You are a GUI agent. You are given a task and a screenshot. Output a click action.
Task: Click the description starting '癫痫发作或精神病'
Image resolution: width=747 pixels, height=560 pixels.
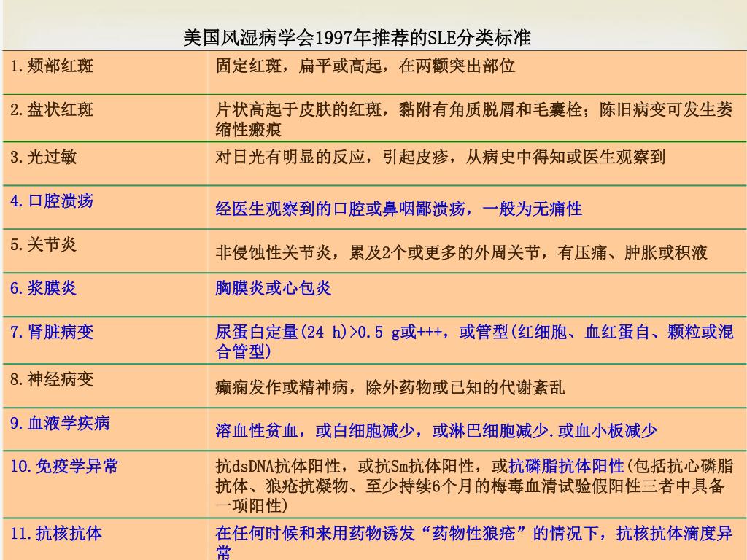pos(390,387)
